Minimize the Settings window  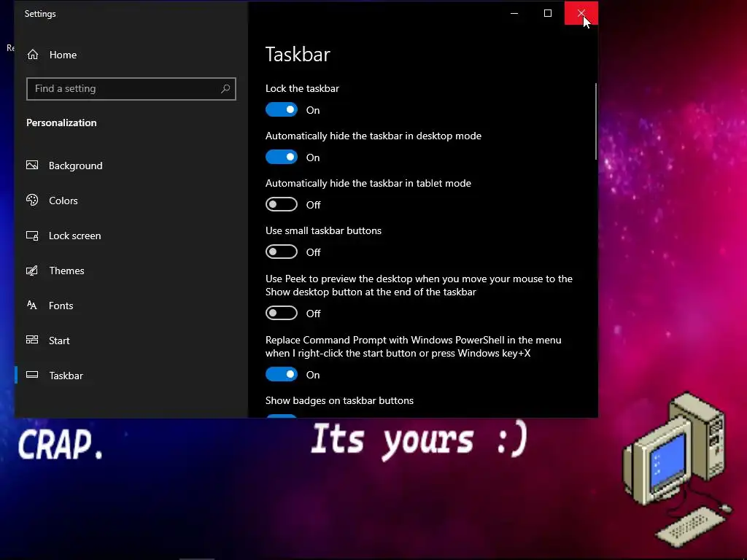tap(514, 13)
